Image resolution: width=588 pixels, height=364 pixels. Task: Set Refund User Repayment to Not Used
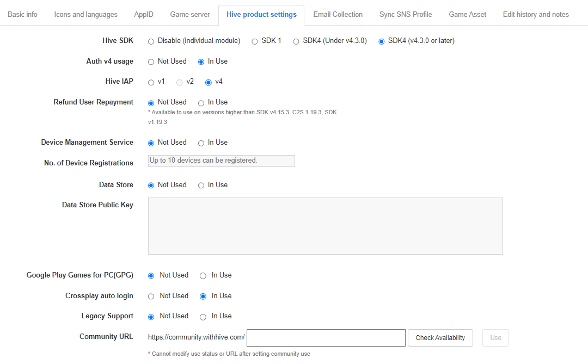coord(151,103)
